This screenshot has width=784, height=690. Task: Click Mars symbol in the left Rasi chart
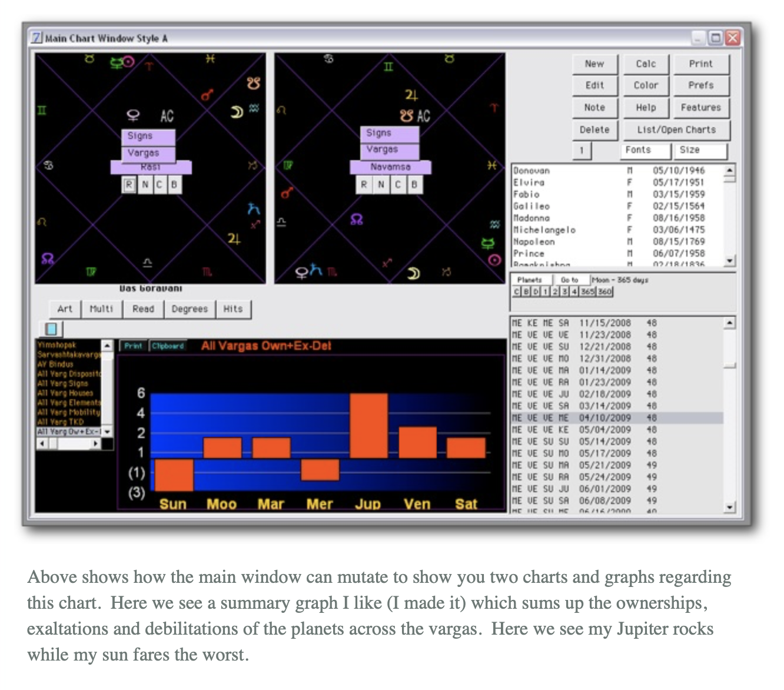pos(208,94)
